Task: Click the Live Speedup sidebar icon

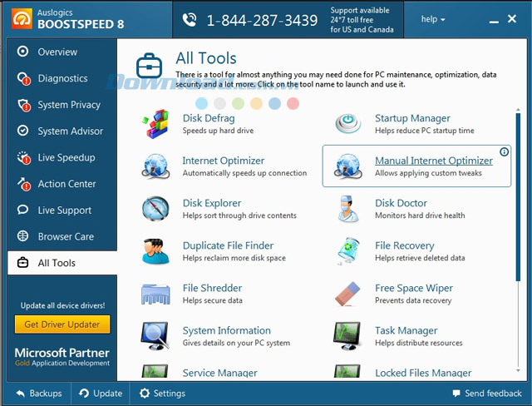Action: 24,157
